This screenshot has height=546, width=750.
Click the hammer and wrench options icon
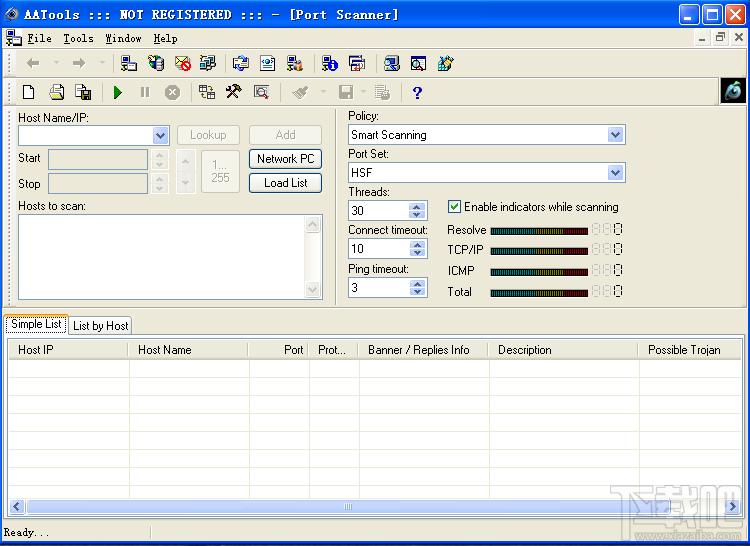(x=233, y=92)
